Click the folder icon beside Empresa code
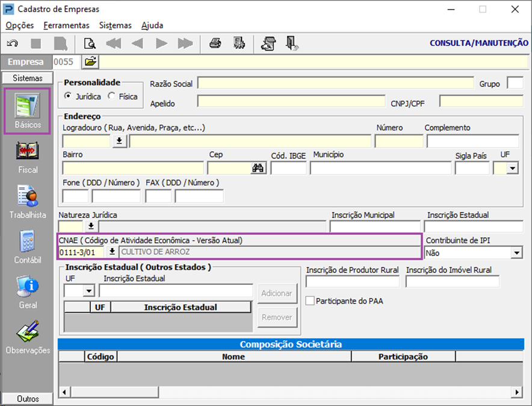 [90, 61]
